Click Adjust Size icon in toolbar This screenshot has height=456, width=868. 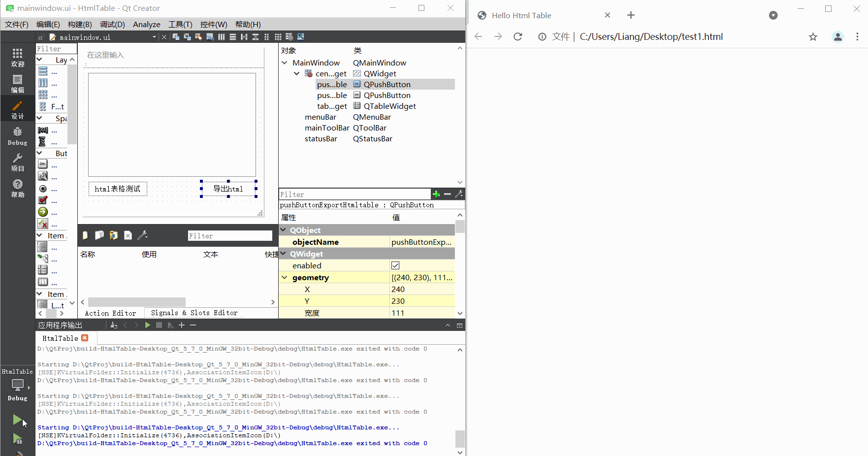tap(301, 37)
